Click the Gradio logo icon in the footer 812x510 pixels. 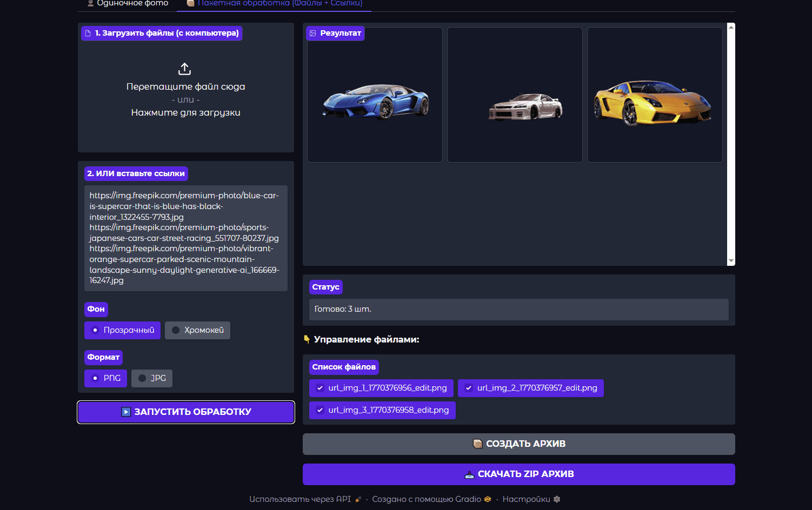pyautogui.click(x=488, y=499)
